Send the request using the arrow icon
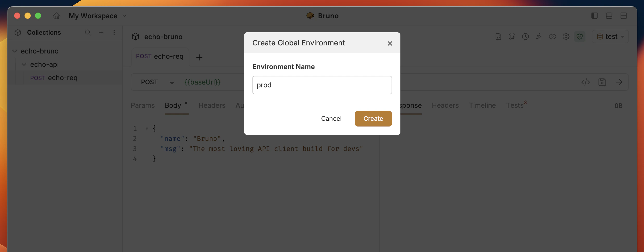Viewport: 644px width, 252px height. [x=620, y=82]
